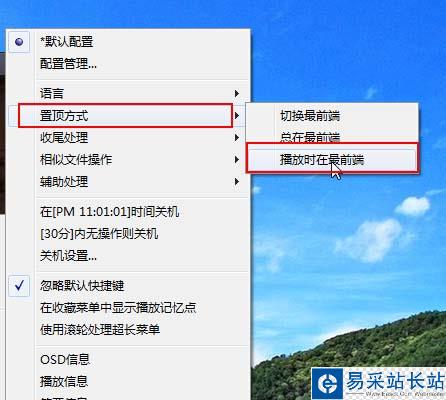The width and height of the screenshot is (446, 400).
Task: Choose 总在最前端 in the submenu
Action: click(x=310, y=137)
